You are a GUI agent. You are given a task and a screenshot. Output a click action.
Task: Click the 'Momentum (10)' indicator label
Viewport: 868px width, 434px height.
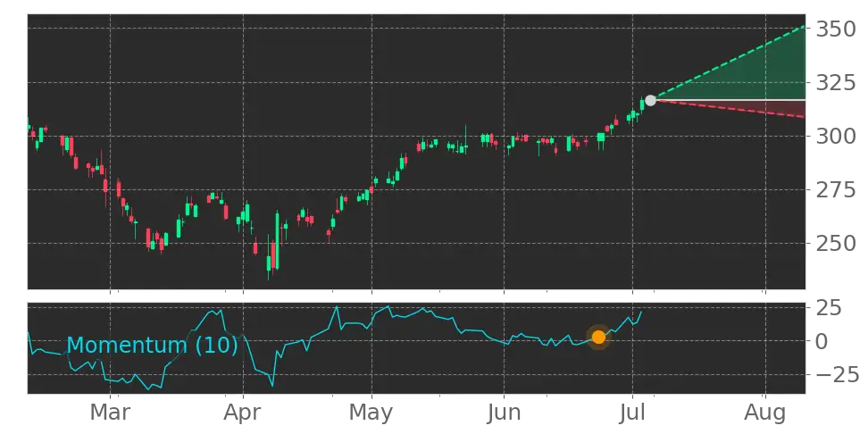click(153, 346)
